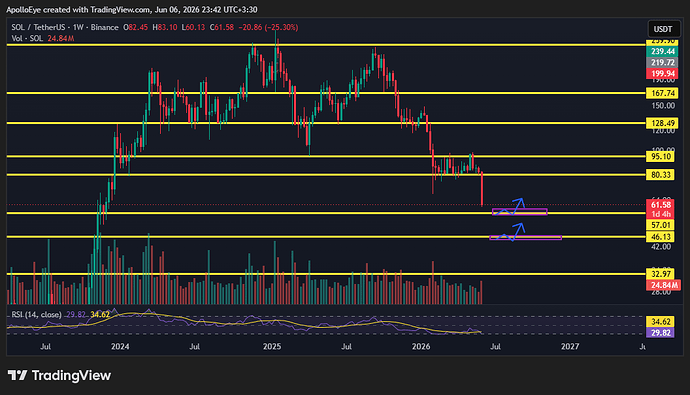Click the 199.94 red price label
Image resolution: width=690 pixels, height=395 pixels.
(x=663, y=73)
